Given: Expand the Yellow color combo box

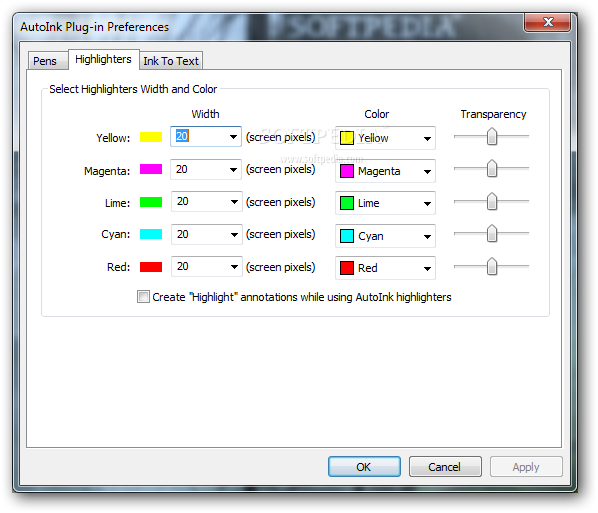Looking at the screenshot, I should [385, 138].
